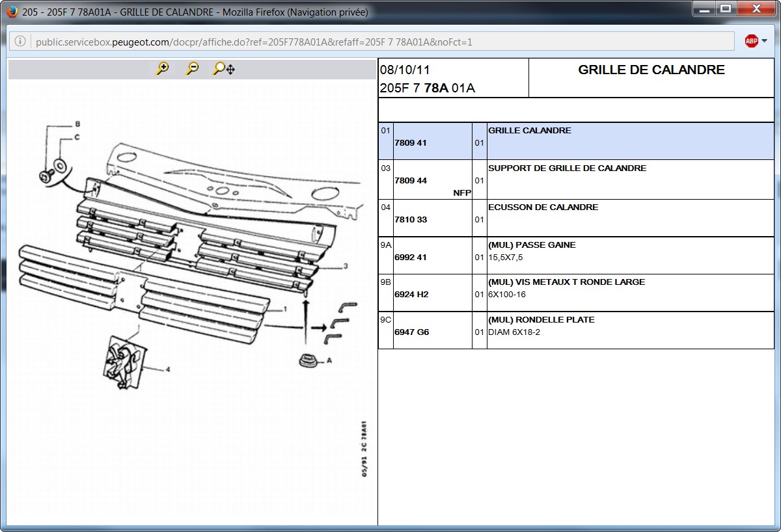Click part number 7809 41
The width and height of the screenshot is (781, 532).
tap(411, 143)
